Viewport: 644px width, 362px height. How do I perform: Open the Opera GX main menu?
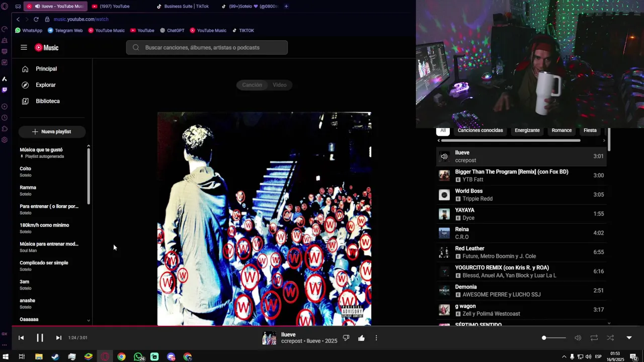click(5, 6)
